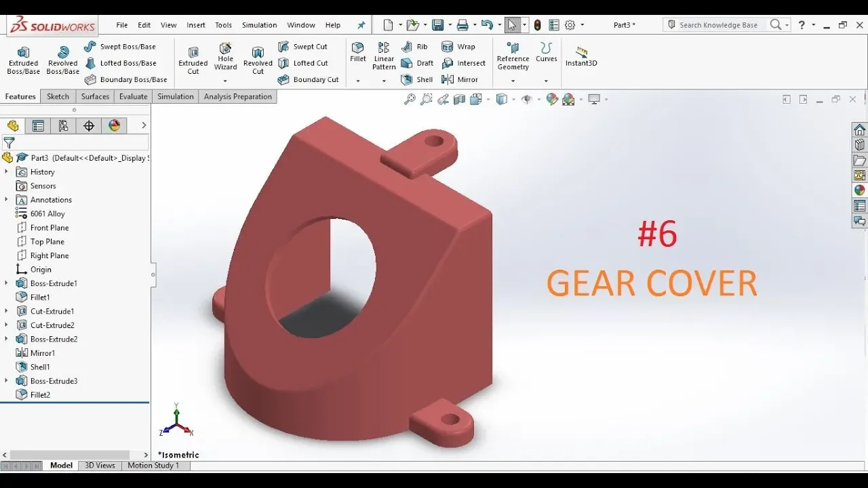
Task: Expand the History tree node
Action: pyautogui.click(x=7, y=172)
